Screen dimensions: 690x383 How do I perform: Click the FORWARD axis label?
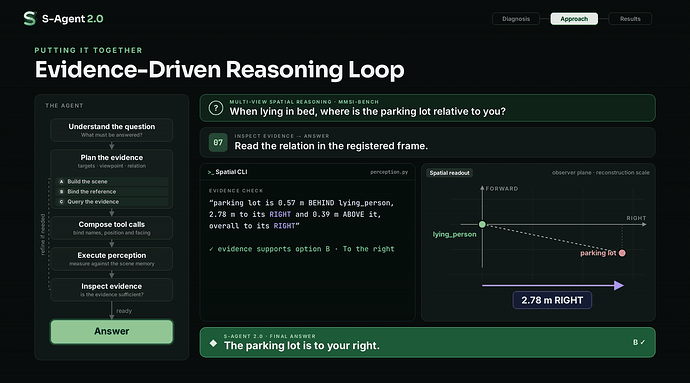click(x=502, y=188)
